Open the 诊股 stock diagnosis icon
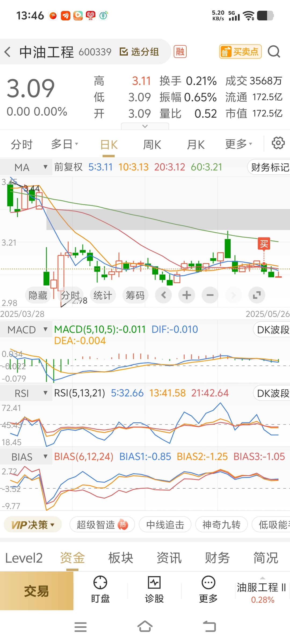The width and height of the screenshot is (290, 644). point(154,590)
